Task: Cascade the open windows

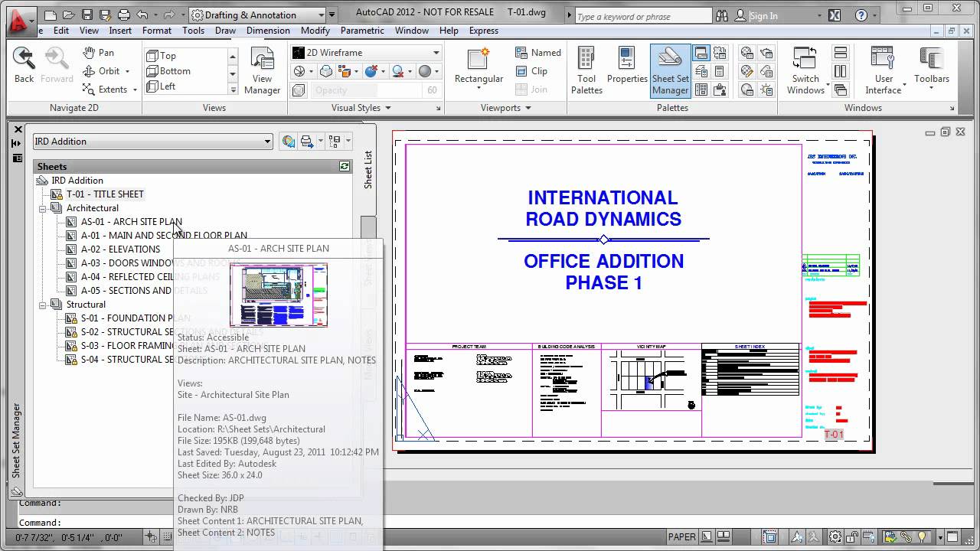Action: [841, 90]
